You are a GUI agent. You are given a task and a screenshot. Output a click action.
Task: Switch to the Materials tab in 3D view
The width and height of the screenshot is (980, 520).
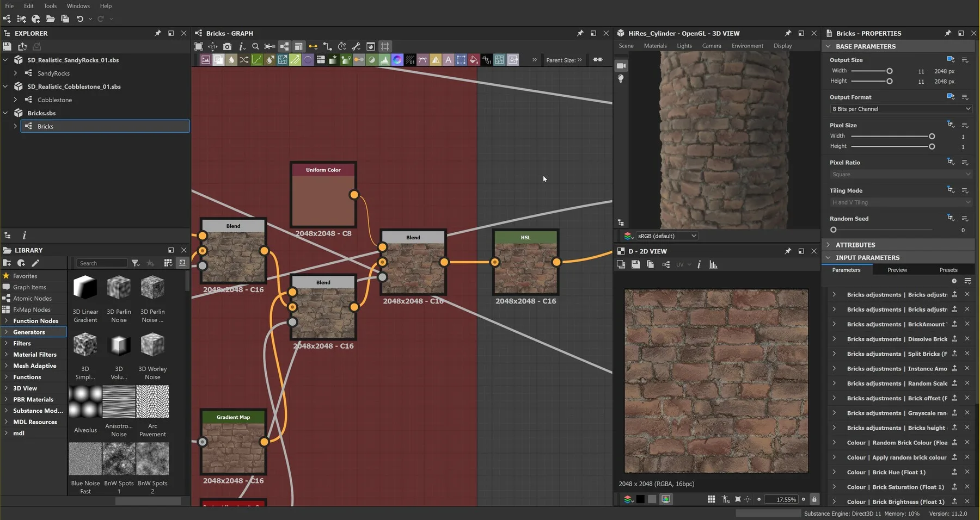coord(655,46)
